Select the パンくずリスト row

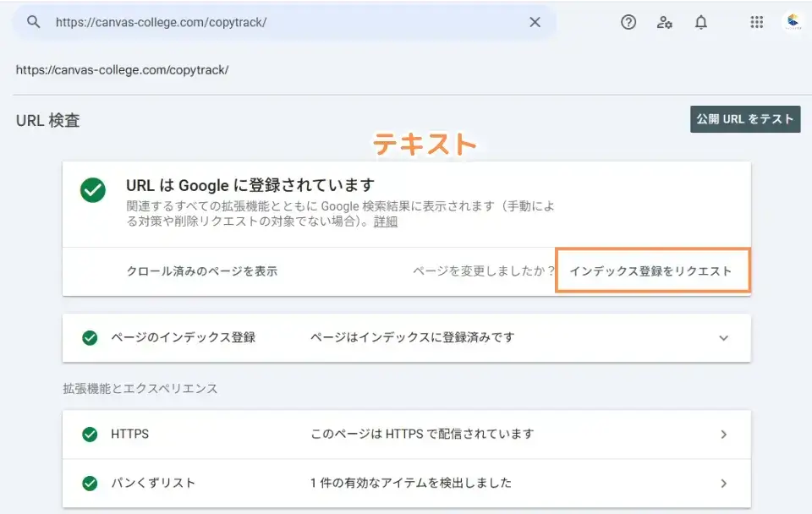tap(406, 484)
